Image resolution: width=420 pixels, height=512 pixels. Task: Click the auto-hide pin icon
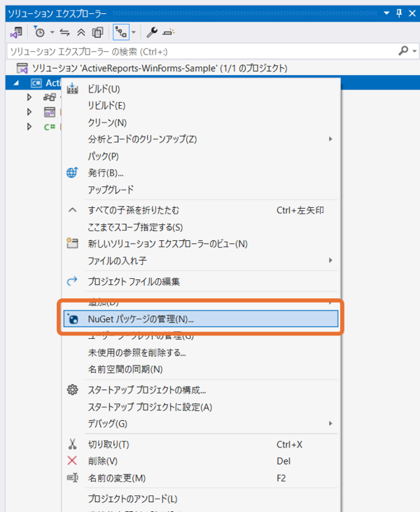point(399,13)
